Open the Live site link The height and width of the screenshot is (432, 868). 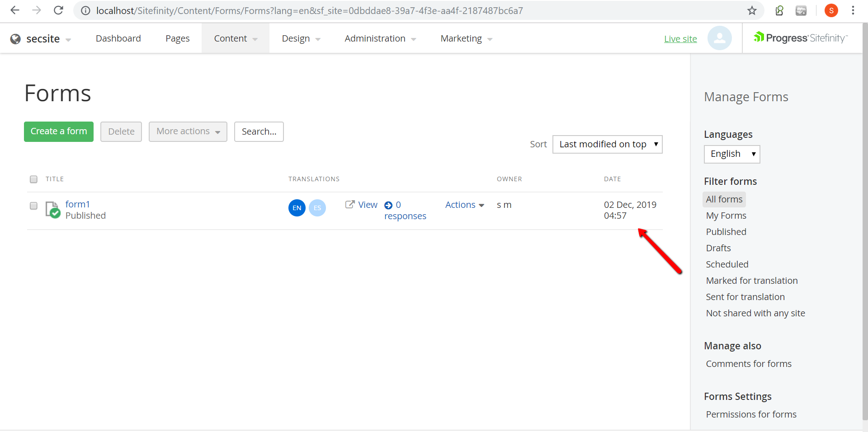pos(680,39)
